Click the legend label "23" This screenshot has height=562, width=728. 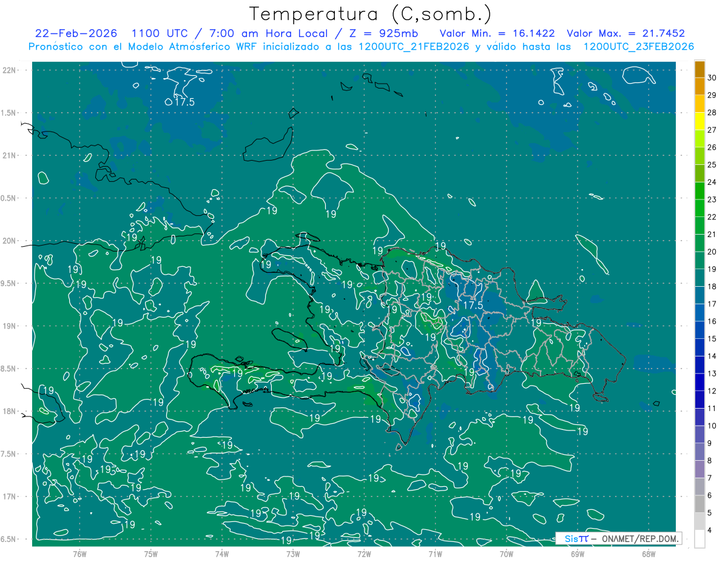712,199
